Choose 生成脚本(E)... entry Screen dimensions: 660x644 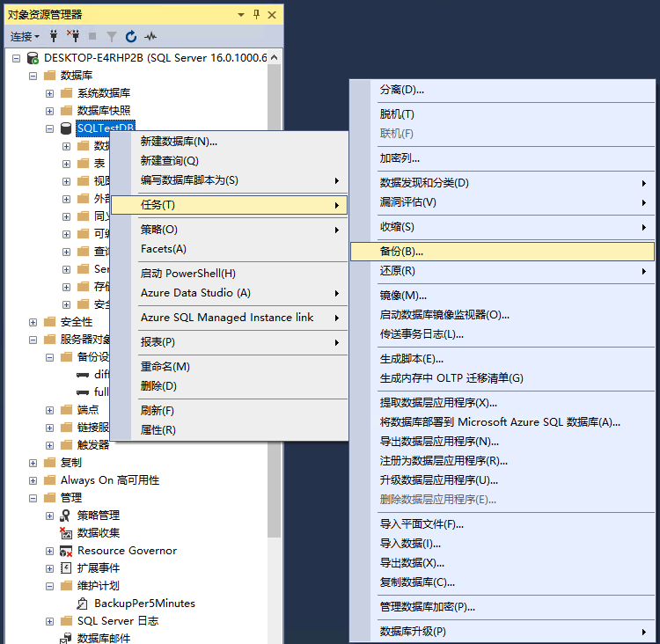(502, 359)
